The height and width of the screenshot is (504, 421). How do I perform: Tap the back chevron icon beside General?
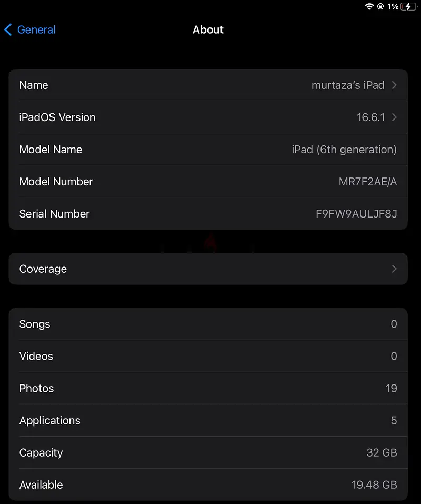(8, 30)
